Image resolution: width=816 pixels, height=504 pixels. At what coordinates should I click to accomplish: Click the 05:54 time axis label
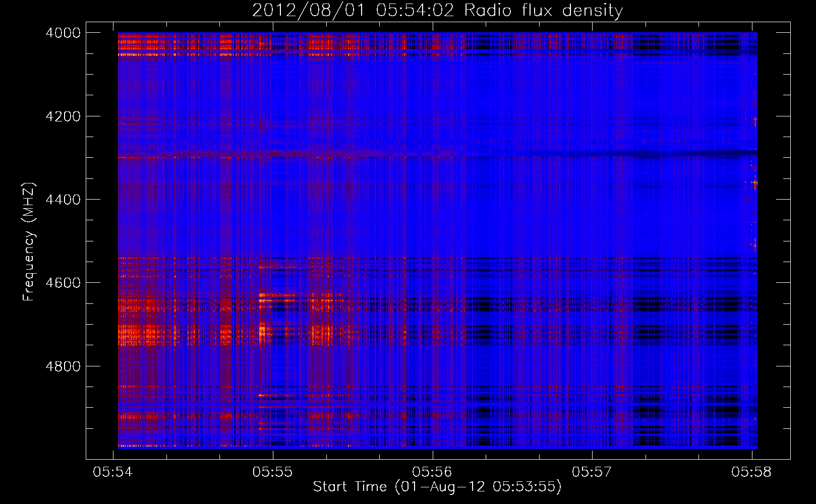point(113,472)
